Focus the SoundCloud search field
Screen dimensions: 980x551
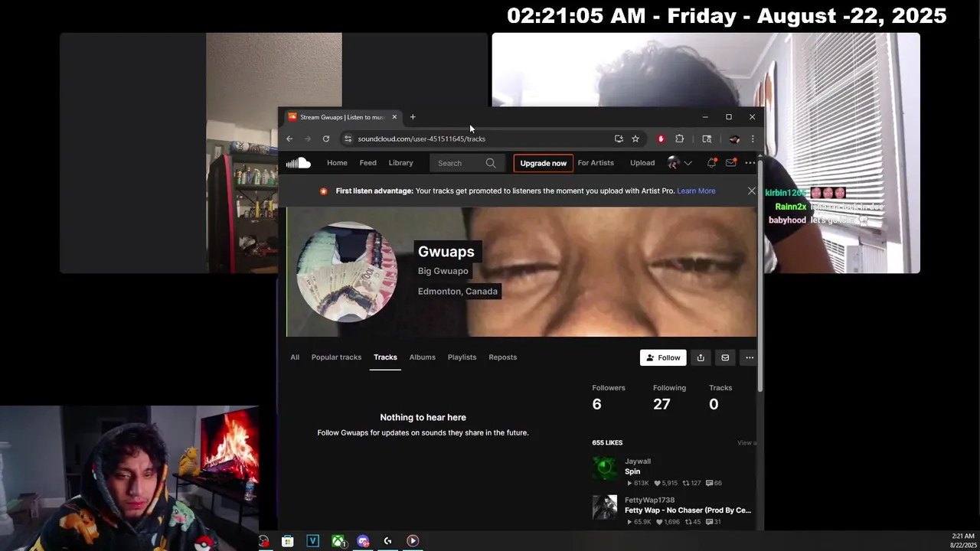(459, 163)
